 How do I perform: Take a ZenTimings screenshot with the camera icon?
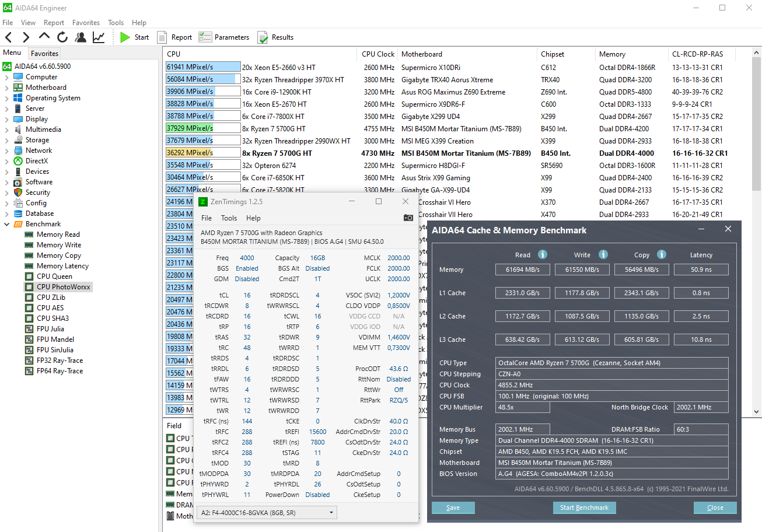tap(408, 218)
